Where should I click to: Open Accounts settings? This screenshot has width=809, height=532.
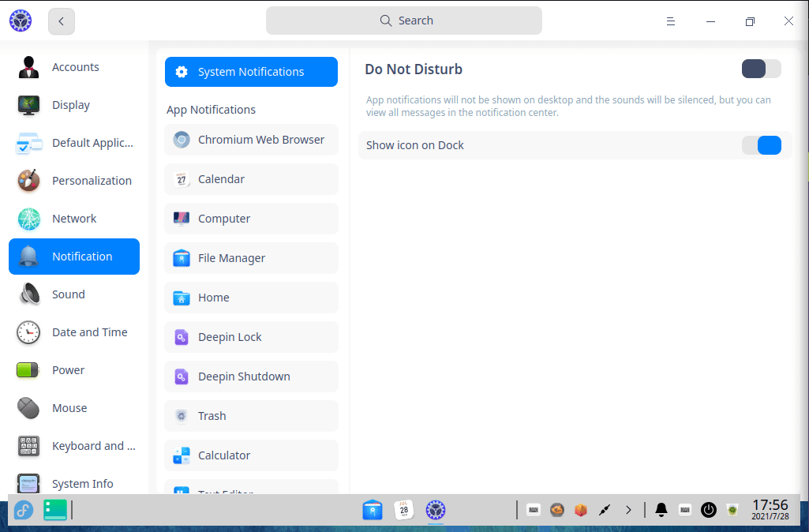pos(74,67)
